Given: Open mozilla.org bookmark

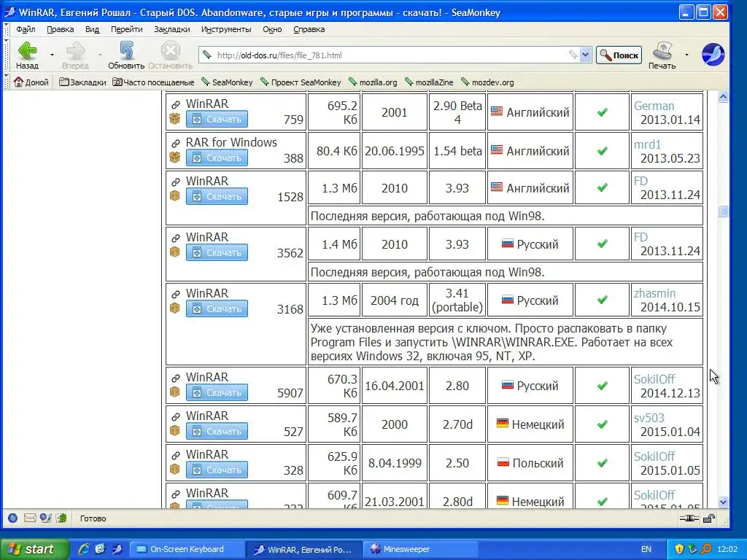Looking at the screenshot, I should tap(373, 82).
